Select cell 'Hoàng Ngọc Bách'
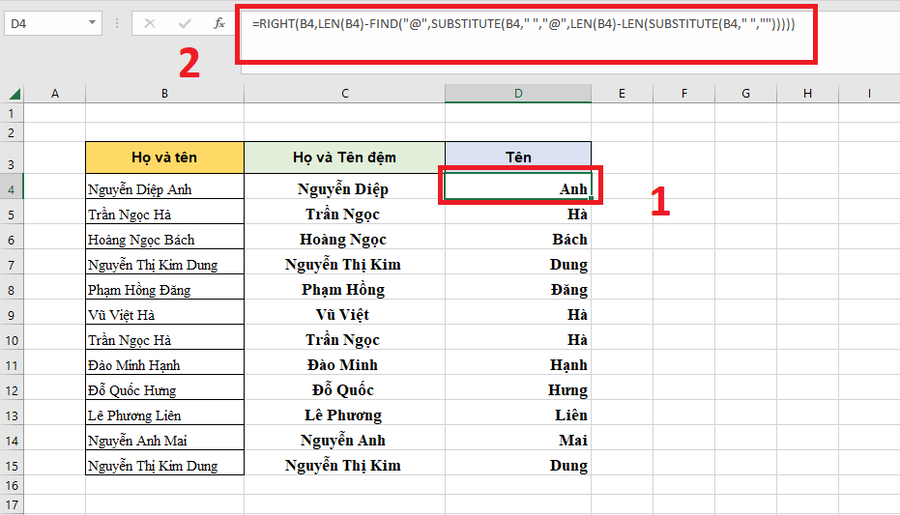 (x=165, y=239)
